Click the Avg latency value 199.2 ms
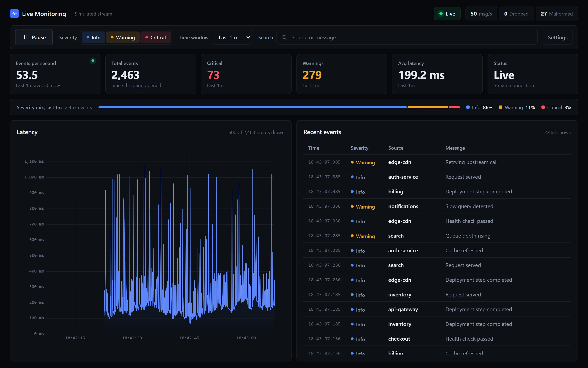 point(421,75)
